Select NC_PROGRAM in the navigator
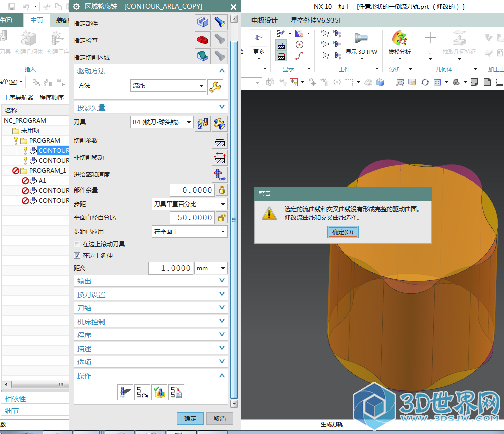 point(25,121)
